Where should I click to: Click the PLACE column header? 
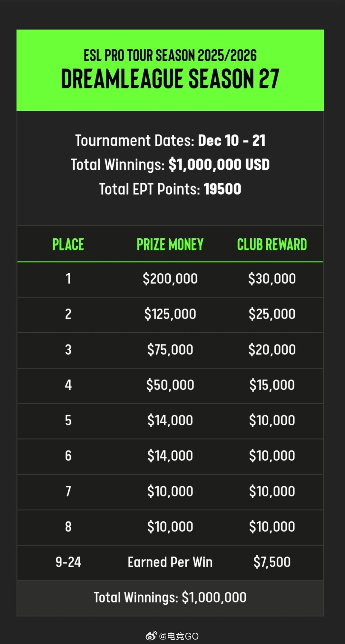tap(68, 245)
